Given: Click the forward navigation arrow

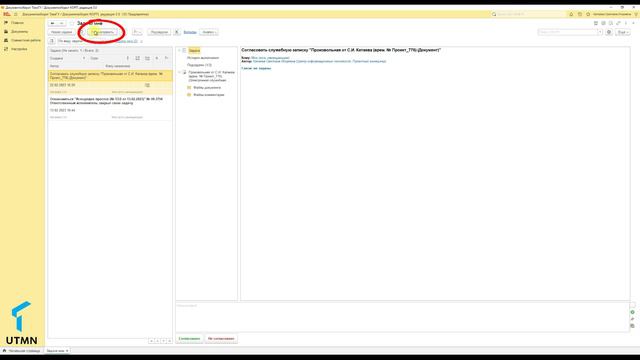Looking at the screenshot, I should click(61, 23).
